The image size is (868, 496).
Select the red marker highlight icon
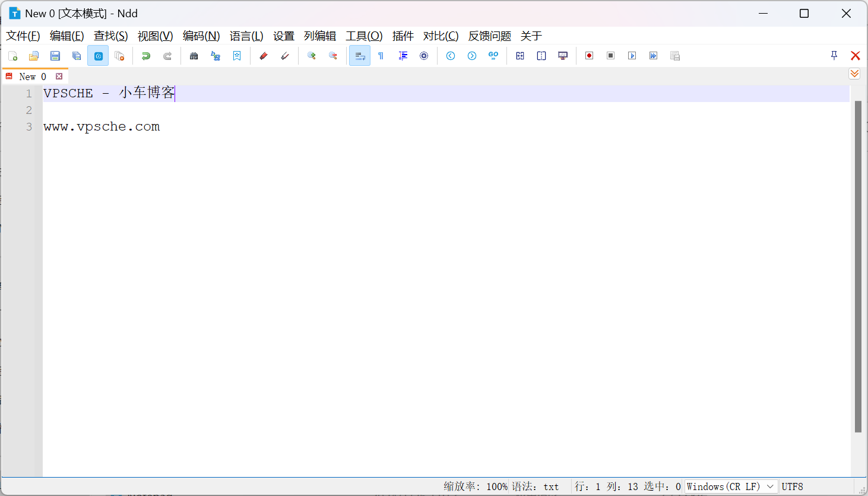pos(264,56)
